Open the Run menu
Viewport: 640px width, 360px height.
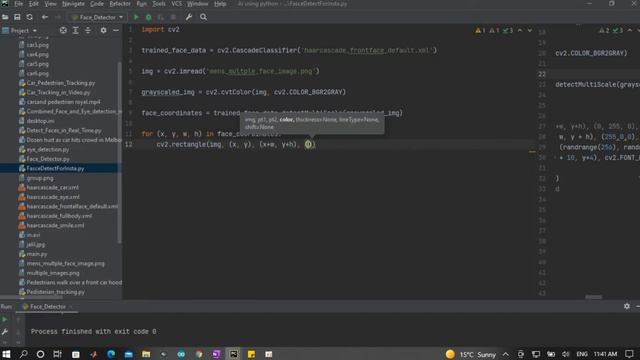(142, 4)
